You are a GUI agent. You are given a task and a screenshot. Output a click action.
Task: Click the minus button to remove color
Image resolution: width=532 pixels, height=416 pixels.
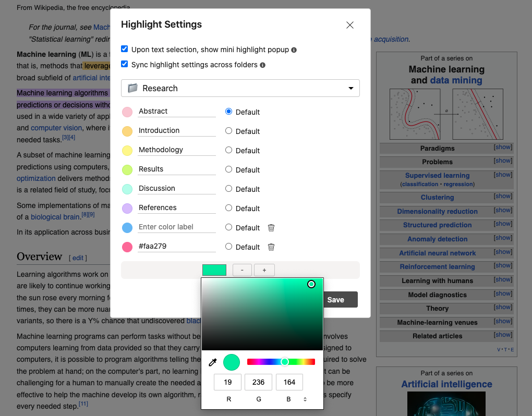pyautogui.click(x=242, y=270)
